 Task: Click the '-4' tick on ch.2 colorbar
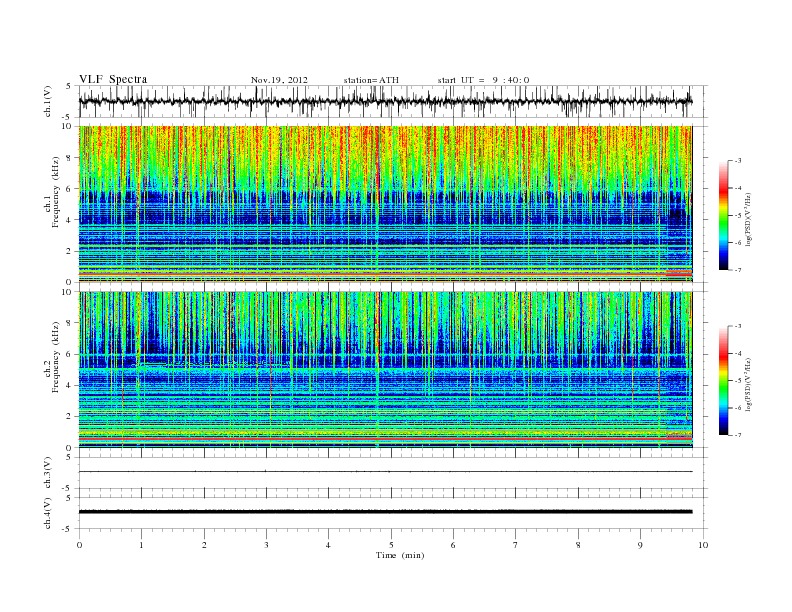(x=737, y=353)
